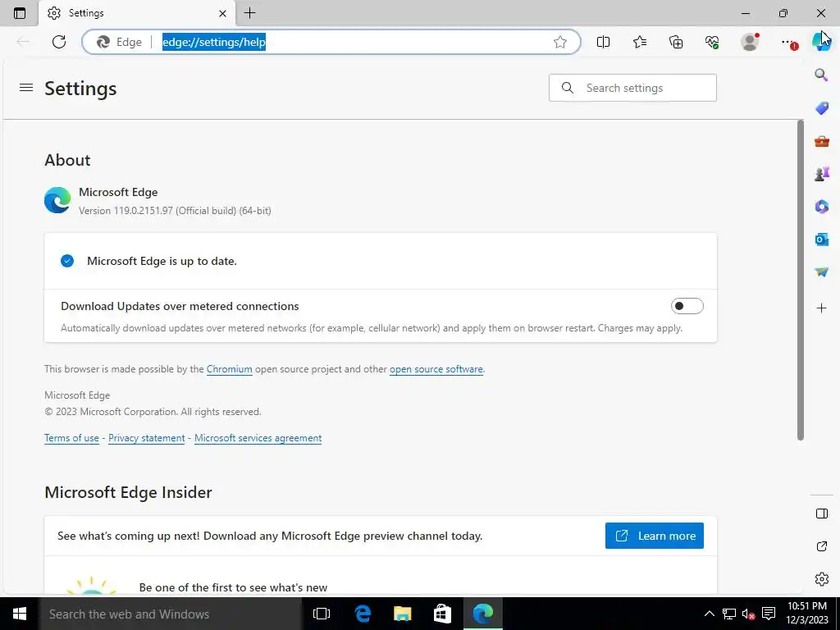The width and height of the screenshot is (840, 630).
Task: Open the Collections toolbar icon
Action: [x=676, y=42]
